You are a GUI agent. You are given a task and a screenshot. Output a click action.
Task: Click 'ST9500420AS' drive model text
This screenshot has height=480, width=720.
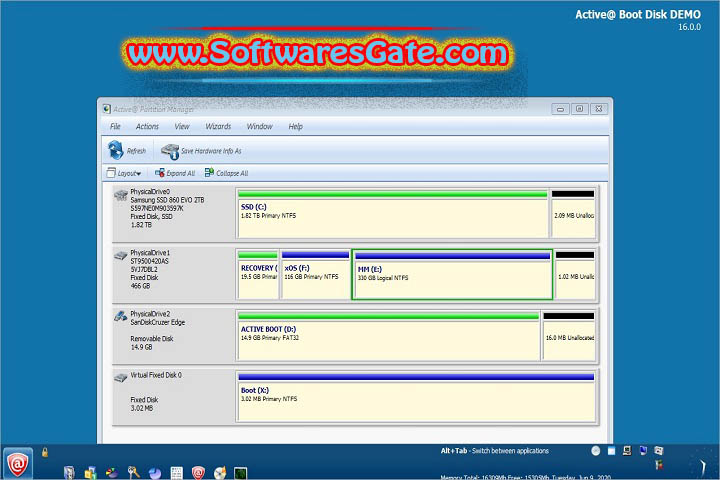(x=149, y=261)
